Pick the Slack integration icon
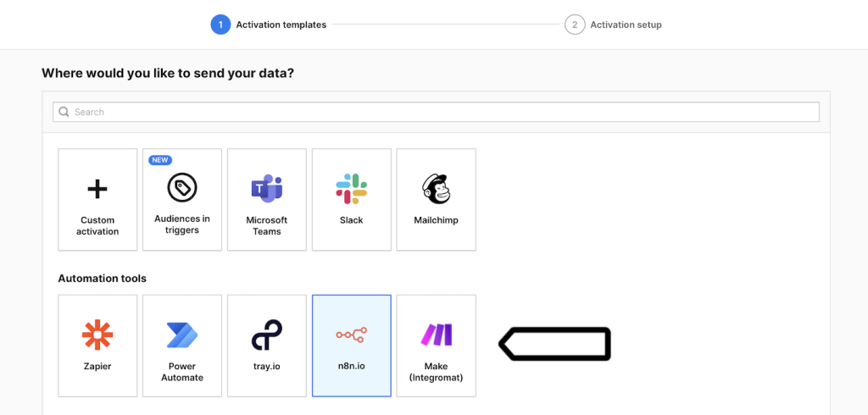Image resolution: width=868 pixels, height=415 pixels. tap(351, 188)
